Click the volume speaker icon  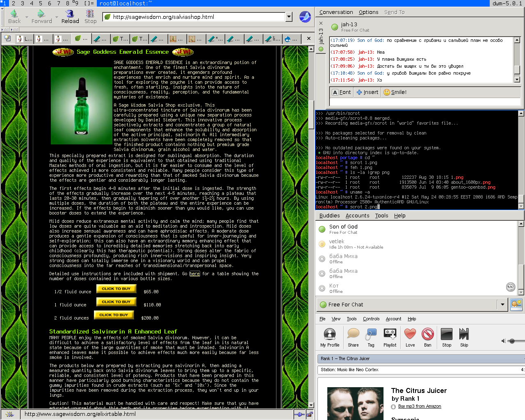pyautogui.click(x=504, y=341)
